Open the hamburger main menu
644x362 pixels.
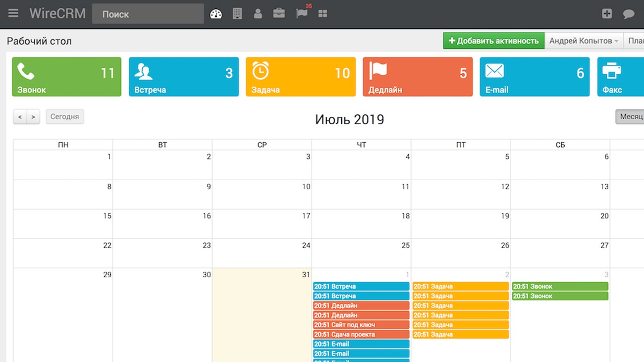(13, 13)
